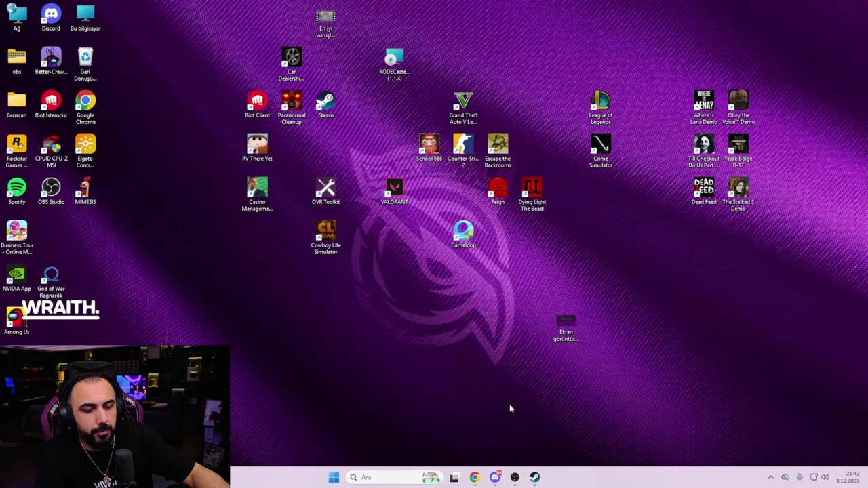Viewport: 868px width, 488px height.
Task: Open the Ağ network icon
Action: pyautogui.click(x=17, y=18)
